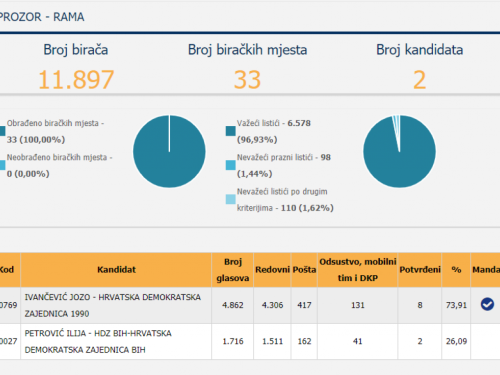Image resolution: width=500 pixels, height=375 pixels.
Task: Click the absentee votes value 41
Action: click(358, 341)
